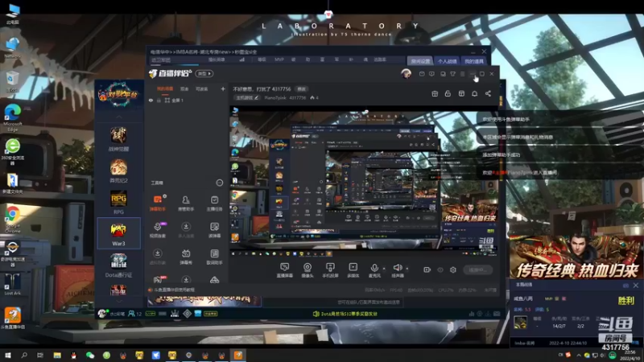Switch to the second scene tab

point(184,88)
